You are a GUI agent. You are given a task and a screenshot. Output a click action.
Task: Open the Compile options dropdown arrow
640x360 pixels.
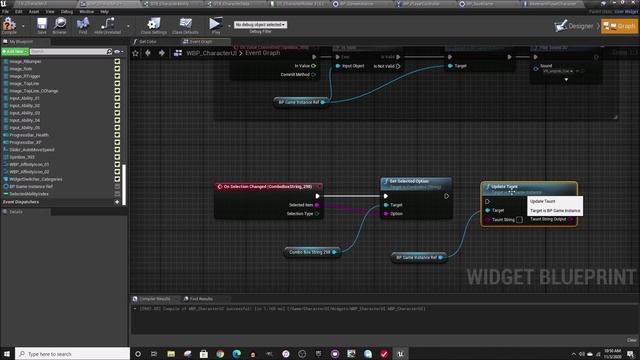[23, 26]
